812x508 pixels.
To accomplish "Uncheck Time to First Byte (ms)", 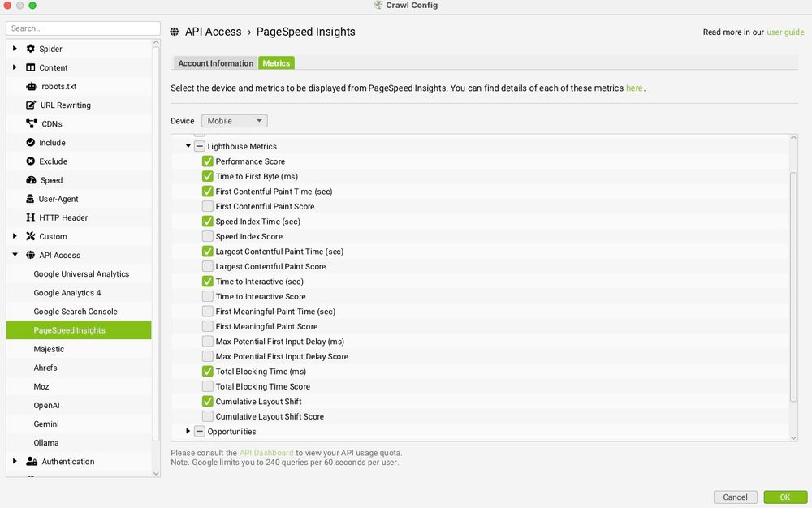I will [208, 176].
